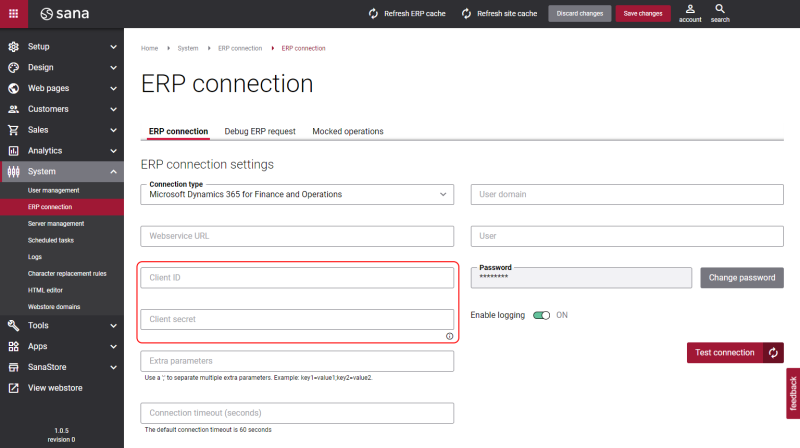Click the Discard changes button
The width and height of the screenshot is (800, 448).
[x=580, y=14]
